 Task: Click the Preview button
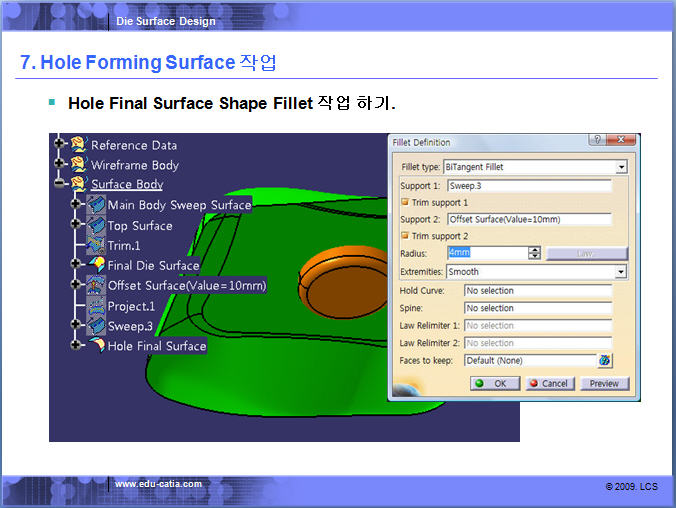click(604, 383)
